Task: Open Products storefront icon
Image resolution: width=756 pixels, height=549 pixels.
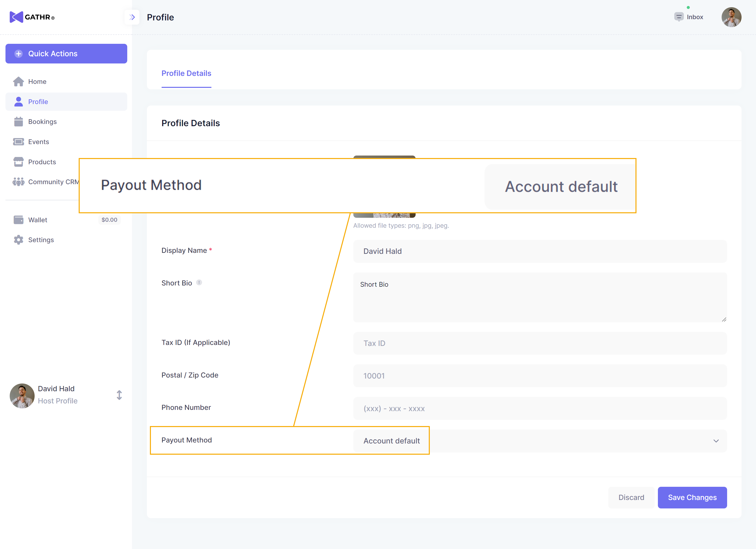Action: click(x=18, y=162)
